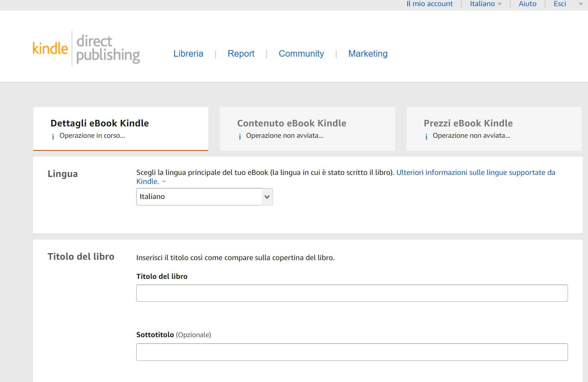The height and width of the screenshot is (382, 588).
Task: Switch to the Contenuto eBook Kindle tab
Action: (307, 128)
